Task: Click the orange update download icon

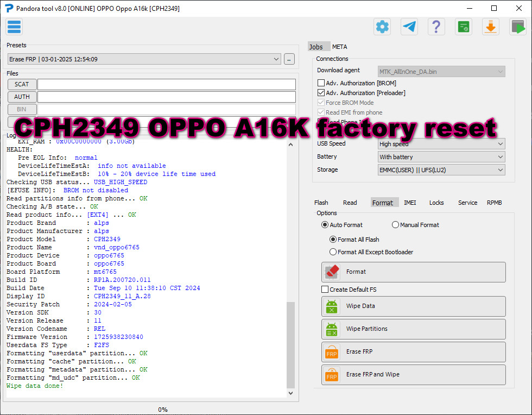Action: 490,27
